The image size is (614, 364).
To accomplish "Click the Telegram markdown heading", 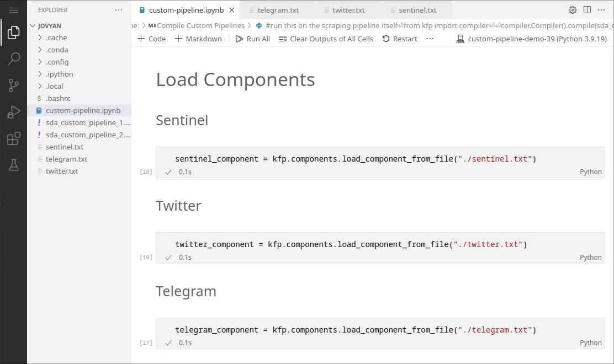I will point(186,292).
